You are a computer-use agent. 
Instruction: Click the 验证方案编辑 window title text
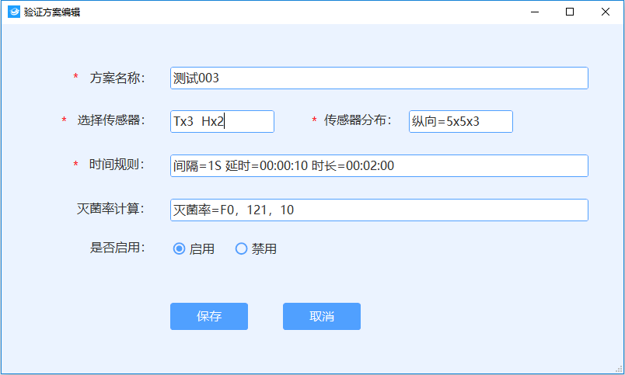tap(52, 12)
